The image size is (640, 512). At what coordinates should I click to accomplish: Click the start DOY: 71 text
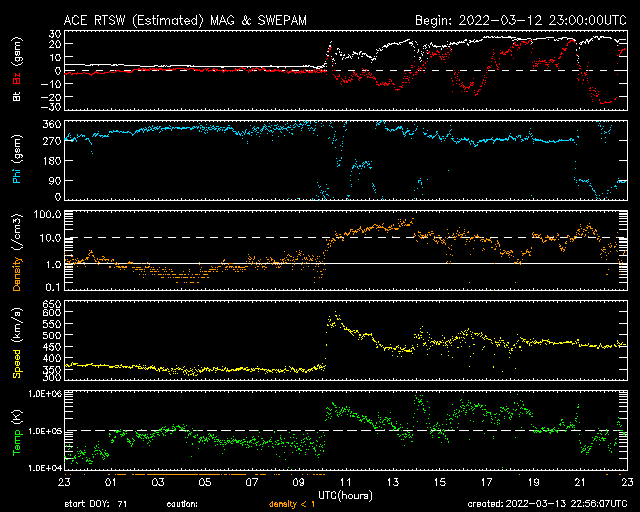point(97,503)
